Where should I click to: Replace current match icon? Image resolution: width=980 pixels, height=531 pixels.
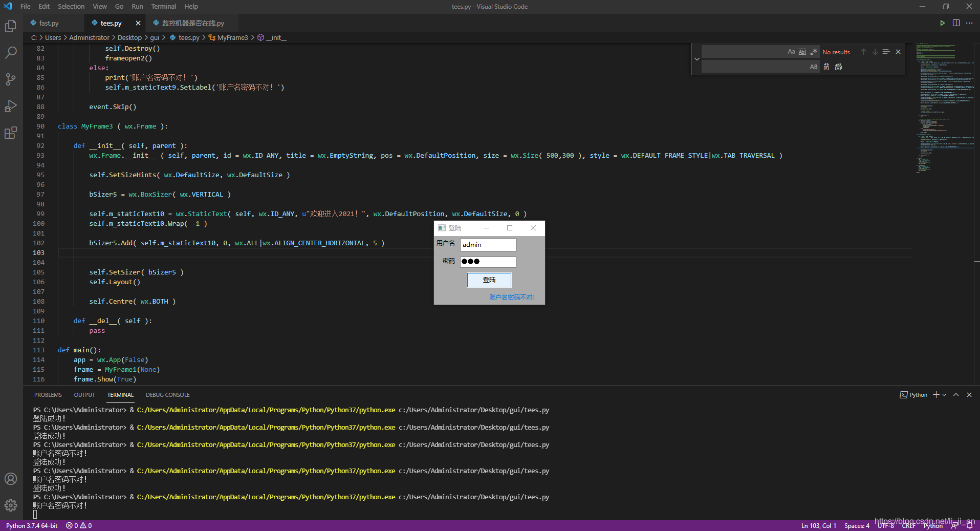coord(826,67)
